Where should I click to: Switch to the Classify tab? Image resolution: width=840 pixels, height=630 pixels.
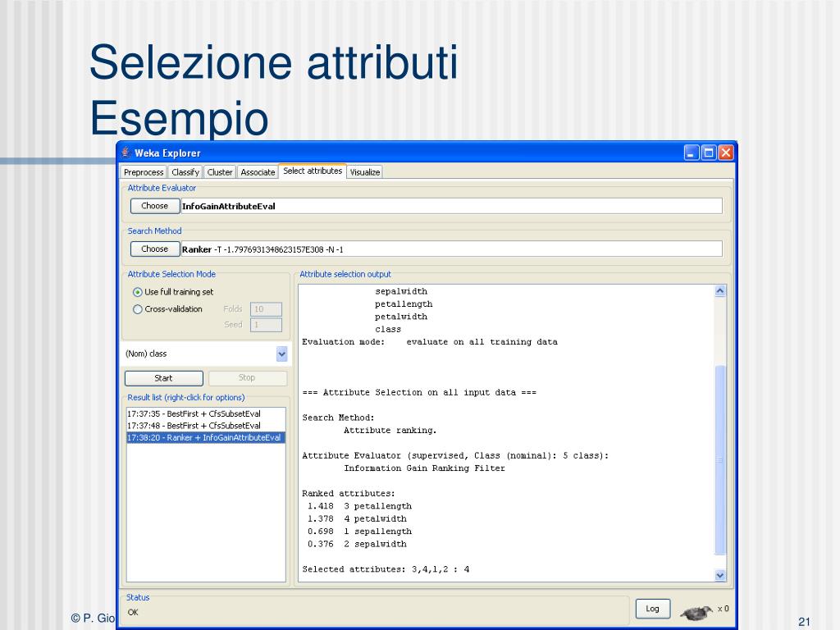coord(185,172)
